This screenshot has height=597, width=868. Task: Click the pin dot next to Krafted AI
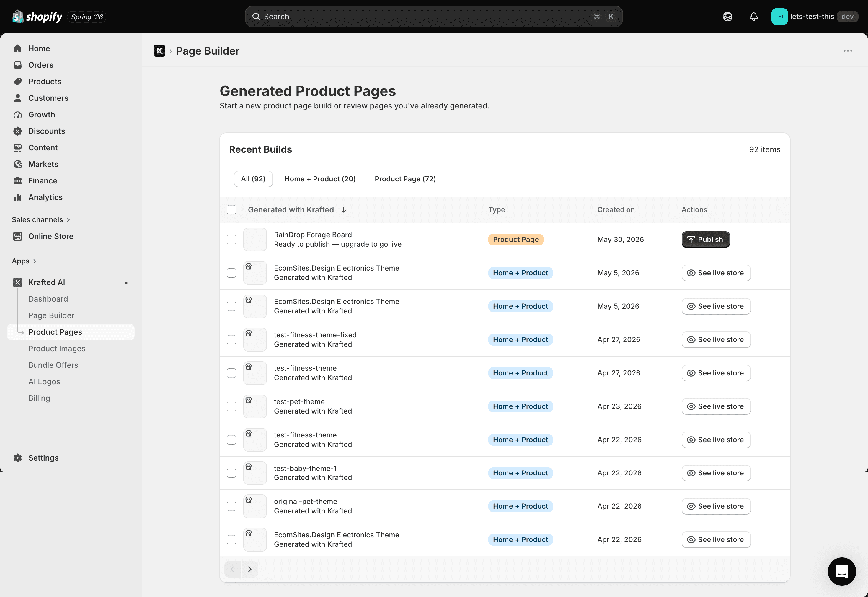(x=126, y=283)
